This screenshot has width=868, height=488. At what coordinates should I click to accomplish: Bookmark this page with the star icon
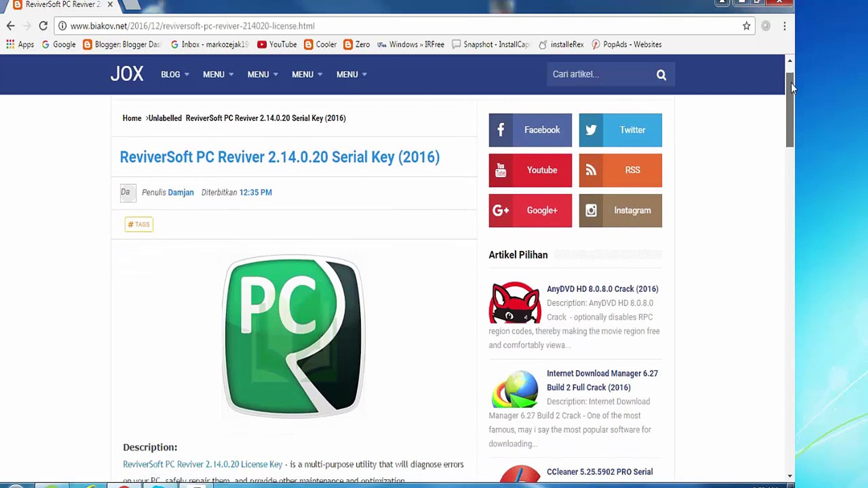coord(746,26)
